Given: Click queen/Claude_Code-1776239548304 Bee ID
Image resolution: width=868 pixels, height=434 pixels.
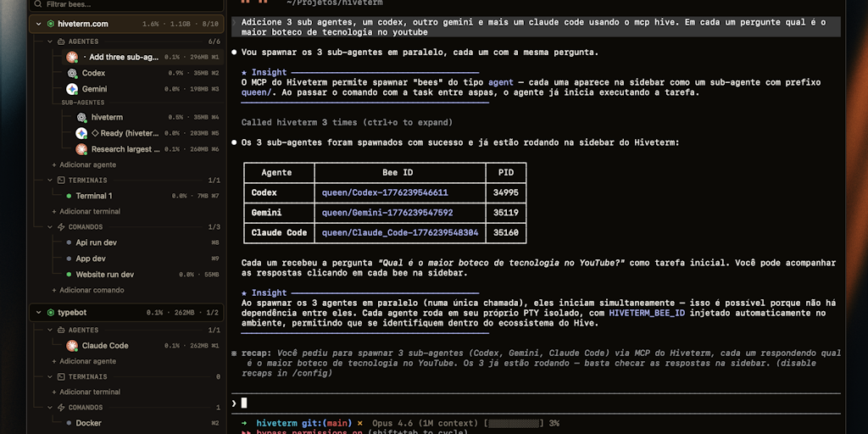Looking at the screenshot, I should [x=400, y=233].
